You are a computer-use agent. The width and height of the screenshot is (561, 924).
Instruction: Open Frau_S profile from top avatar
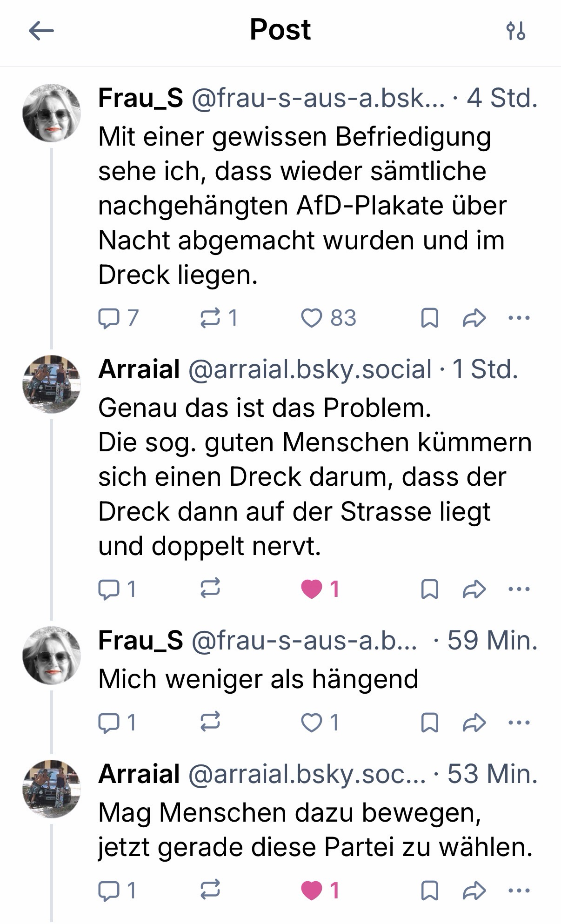(52, 113)
